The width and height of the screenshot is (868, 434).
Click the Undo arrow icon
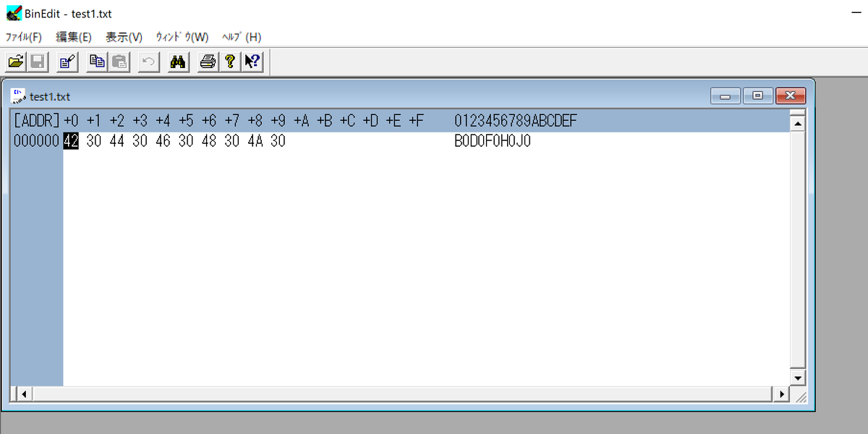click(148, 62)
